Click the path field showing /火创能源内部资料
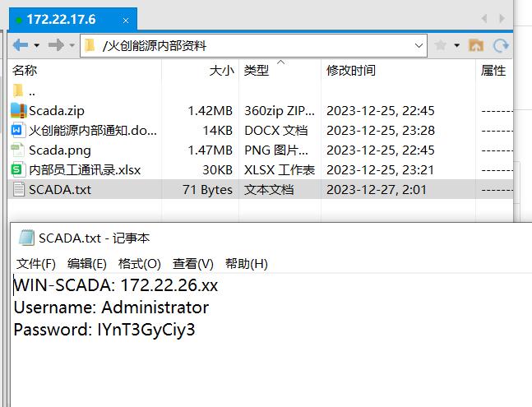 [247, 45]
